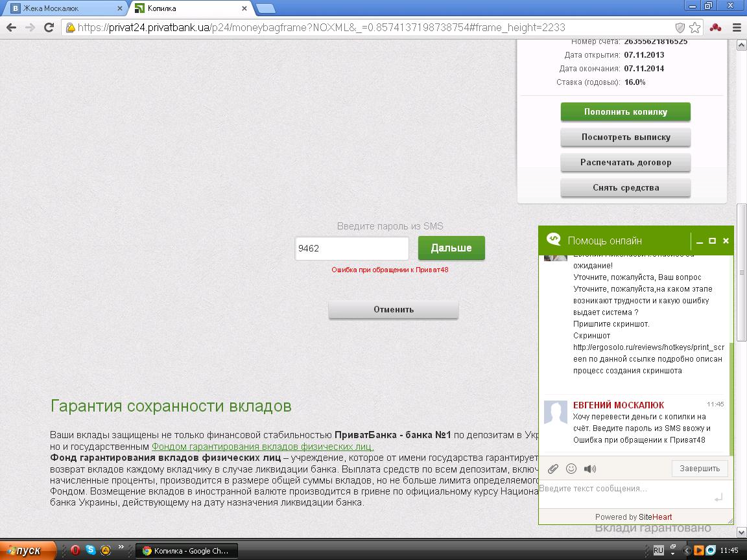Open the SiteHeart link in chat footer
This screenshot has height=560, width=747.
point(655,517)
